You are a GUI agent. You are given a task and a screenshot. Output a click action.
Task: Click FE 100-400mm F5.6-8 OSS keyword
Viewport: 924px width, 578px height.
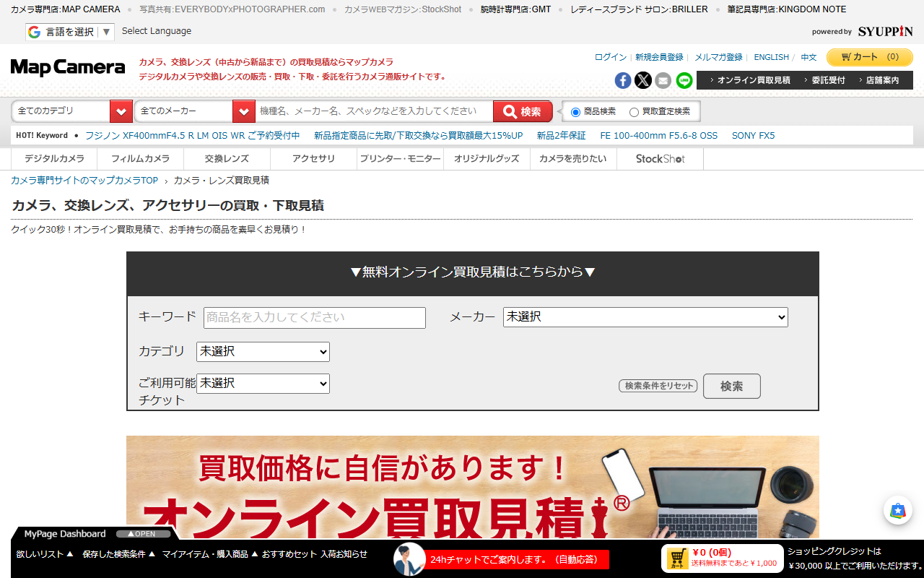tap(659, 135)
